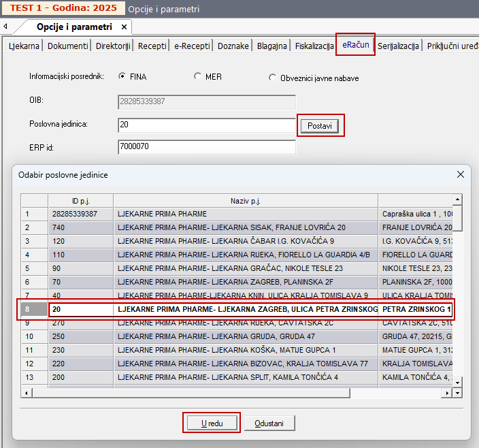The image size is (479, 448).
Task: Select FINA as information intermediary
Action: [x=122, y=77]
